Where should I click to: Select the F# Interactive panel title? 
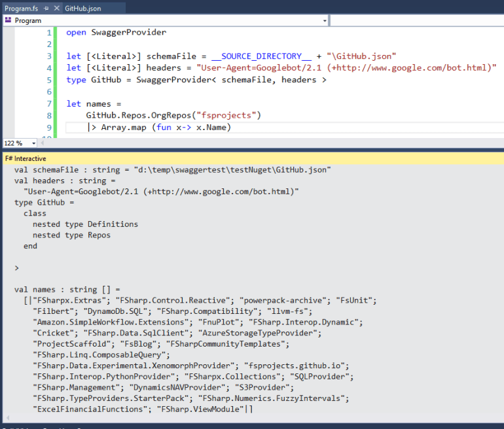point(26,159)
